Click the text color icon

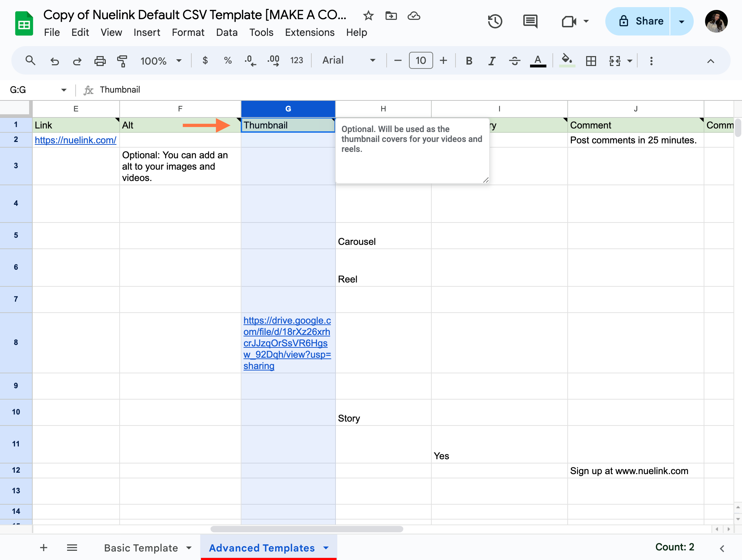point(538,61)
